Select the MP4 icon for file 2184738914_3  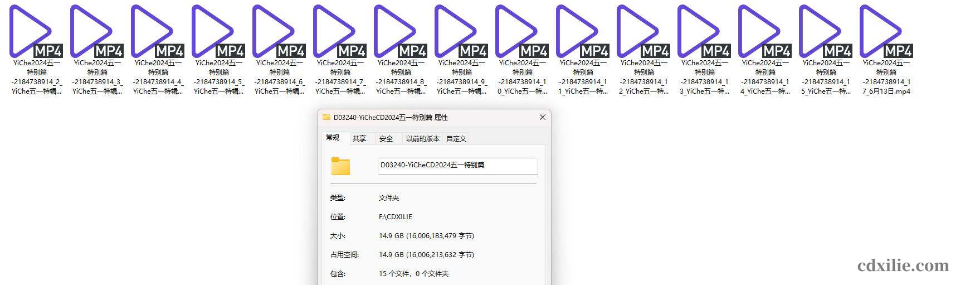[97, 31]
